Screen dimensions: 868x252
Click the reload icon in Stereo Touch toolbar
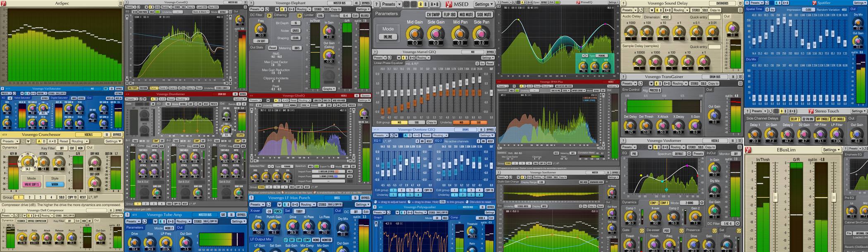click(770, 111)
